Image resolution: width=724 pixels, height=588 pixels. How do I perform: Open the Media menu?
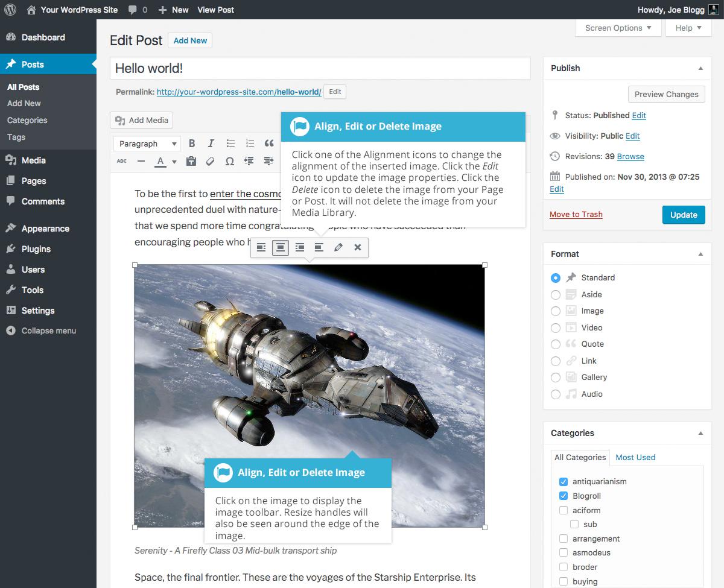48,160
